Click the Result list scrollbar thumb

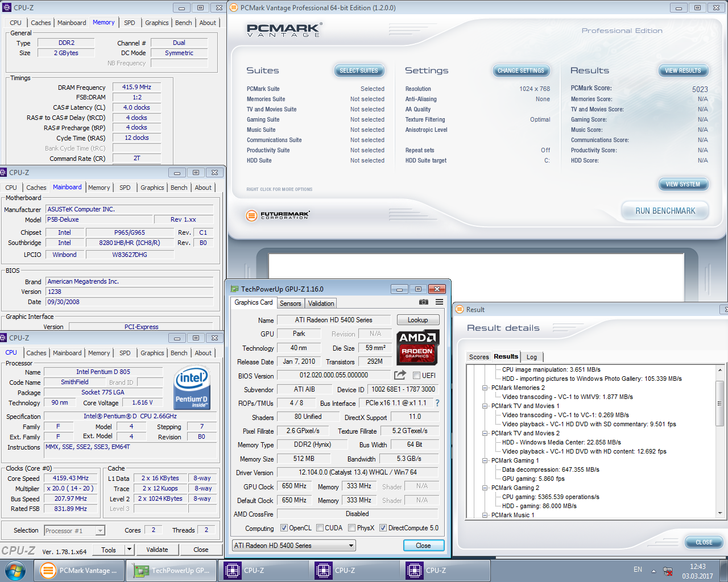[719, 404]
